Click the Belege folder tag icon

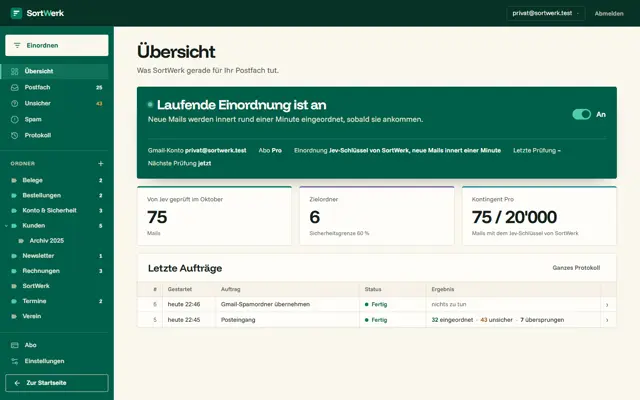pyautogui.click(x=14, y=180)
